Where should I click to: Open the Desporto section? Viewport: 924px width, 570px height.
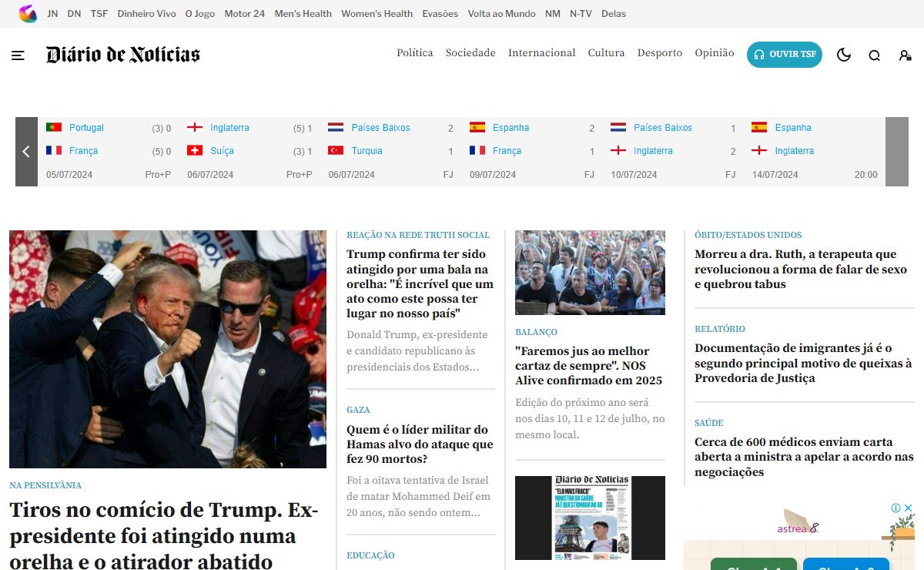[660, 53]
